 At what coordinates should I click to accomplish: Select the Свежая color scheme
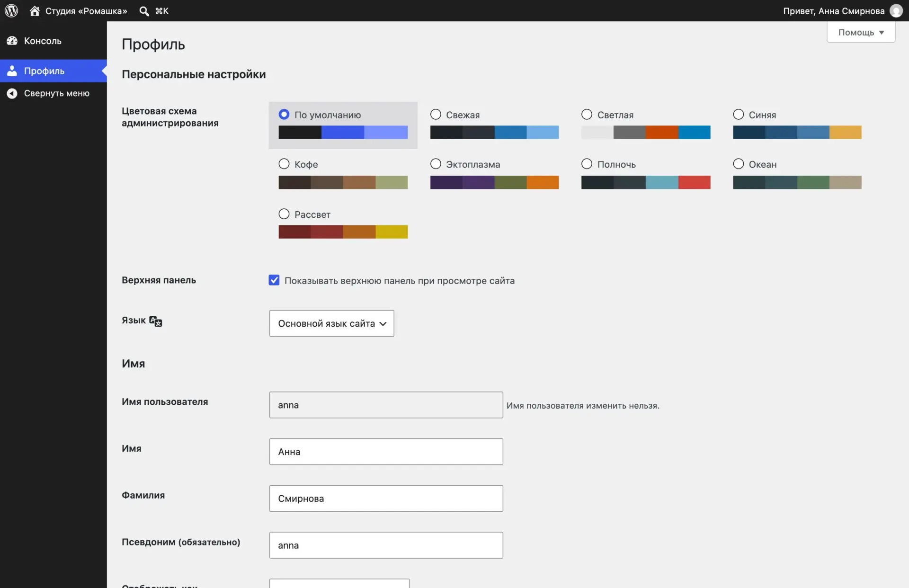click(x=436, y=114)
